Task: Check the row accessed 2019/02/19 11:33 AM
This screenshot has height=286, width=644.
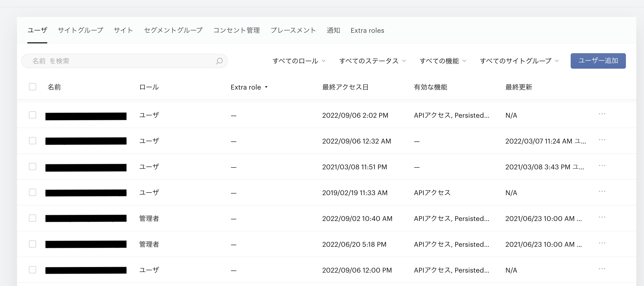Action: (33, 192)
